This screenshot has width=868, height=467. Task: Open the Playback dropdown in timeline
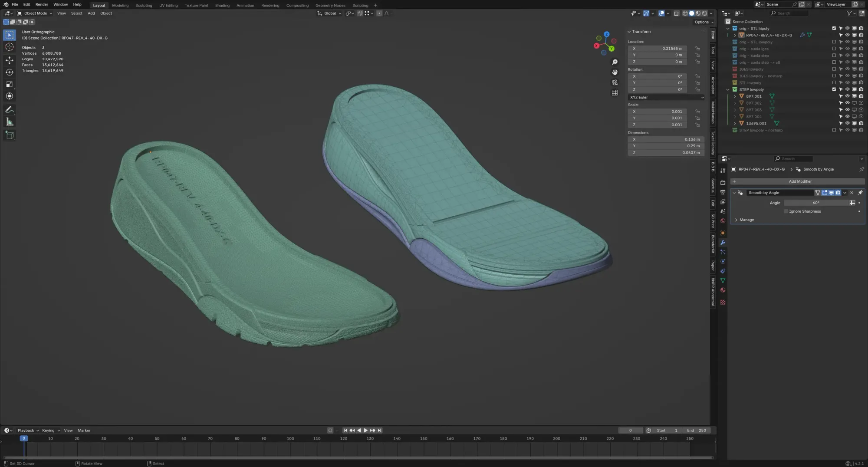point(28,431)
